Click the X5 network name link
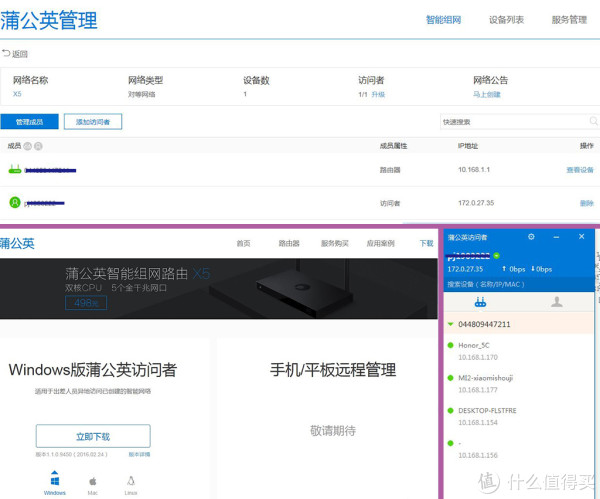This screenshot has width=600, height=499. click(x=17, y=94)
